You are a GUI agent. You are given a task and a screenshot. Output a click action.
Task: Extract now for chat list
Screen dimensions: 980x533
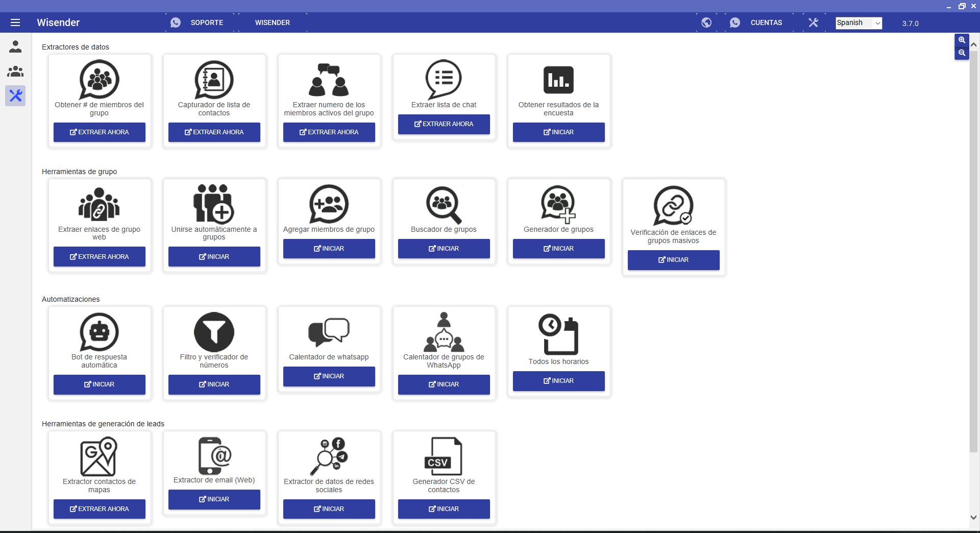(444, 124)
